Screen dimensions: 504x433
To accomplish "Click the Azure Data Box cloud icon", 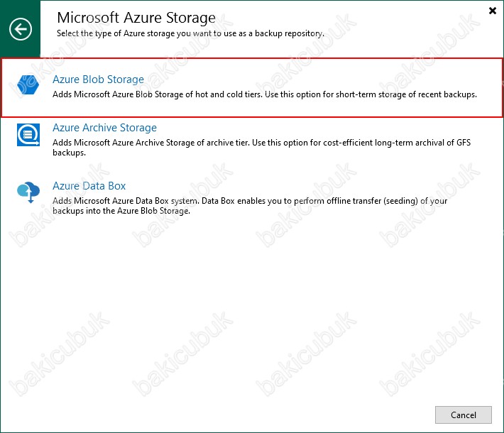I will point(28,192).
